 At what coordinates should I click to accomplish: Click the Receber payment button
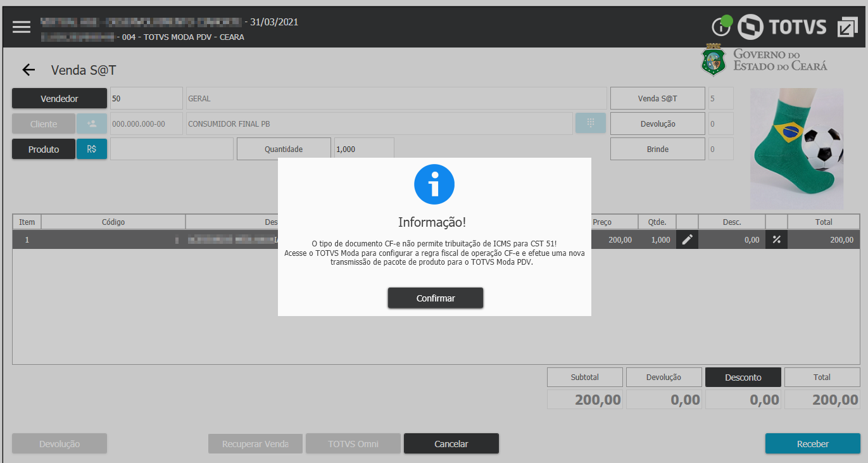[x=813, y=443]
